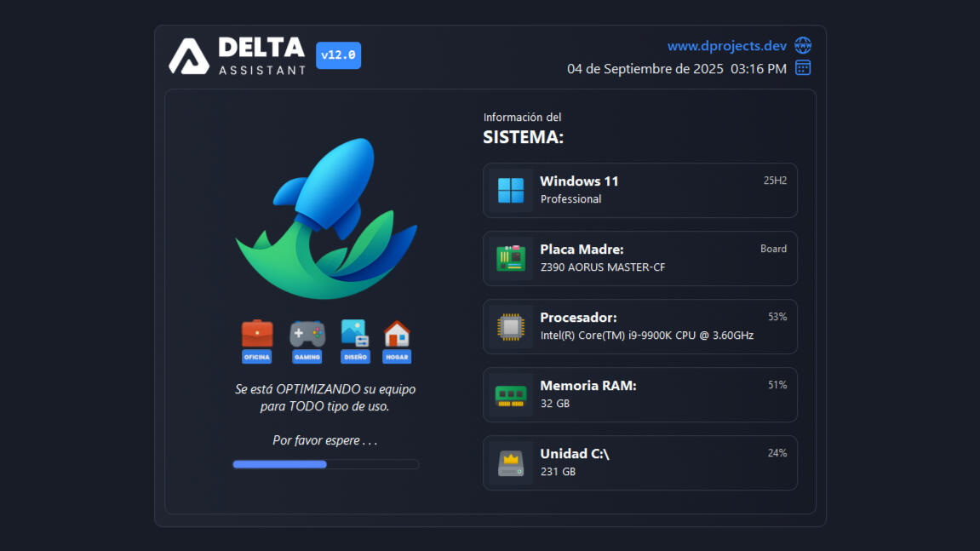The width and height of the screenshot is (980, 551).
Task: Click the Unidad C:\ drive icon
Action: [511, 463]
